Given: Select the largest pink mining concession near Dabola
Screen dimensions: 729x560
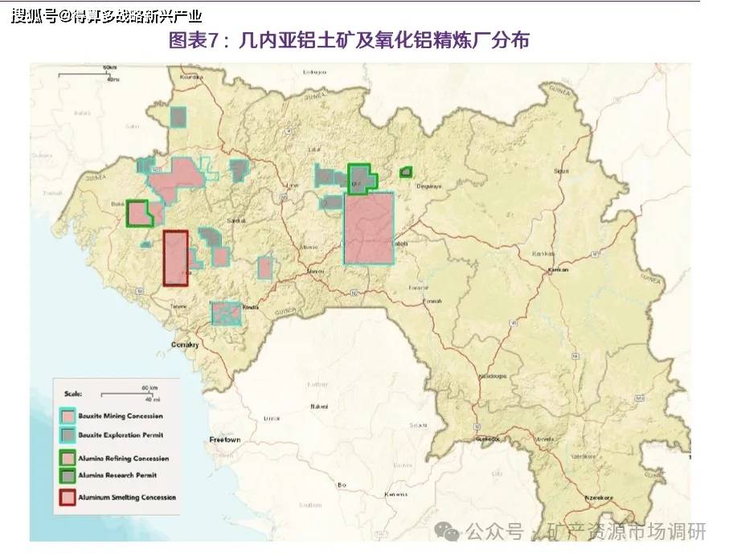Looking at the screenshot, I should click(369, 228).
